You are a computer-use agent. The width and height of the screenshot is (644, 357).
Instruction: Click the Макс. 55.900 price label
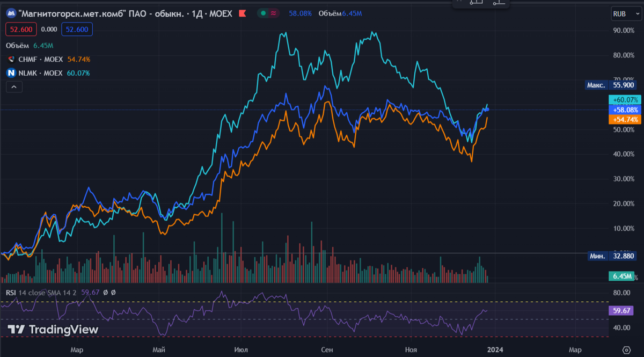tap(612, 85)
